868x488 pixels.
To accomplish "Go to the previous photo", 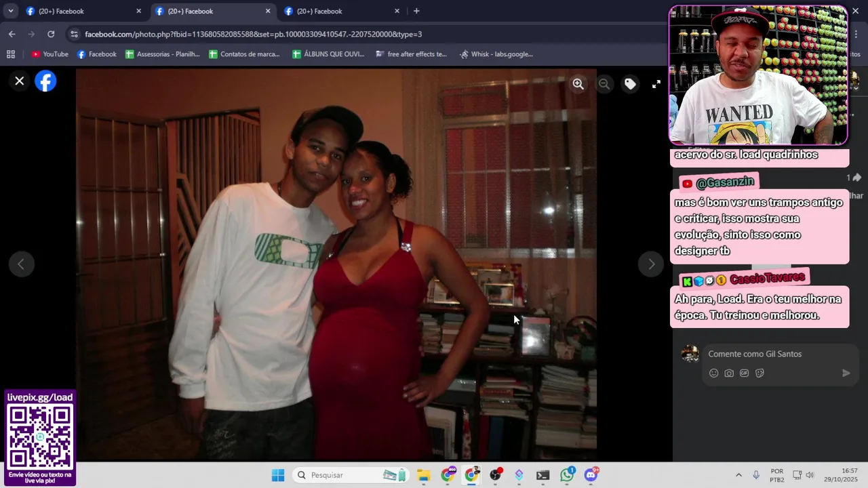I will (x=21, y=264).
